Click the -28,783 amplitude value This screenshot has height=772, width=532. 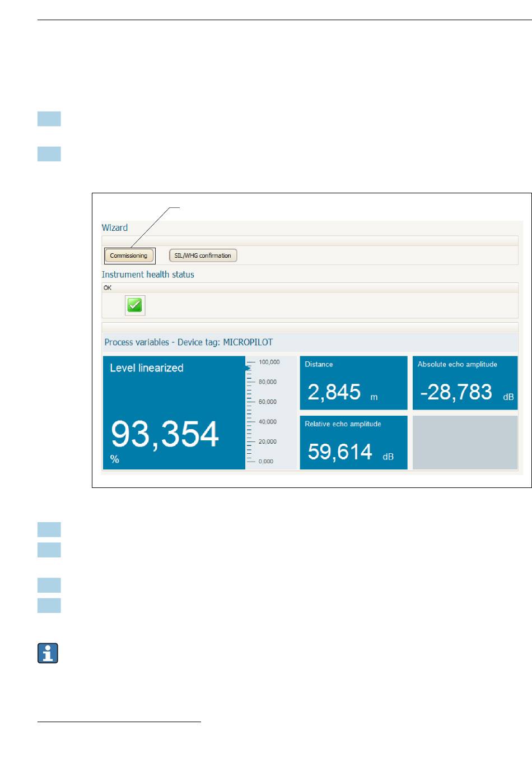tap(456, 392)
